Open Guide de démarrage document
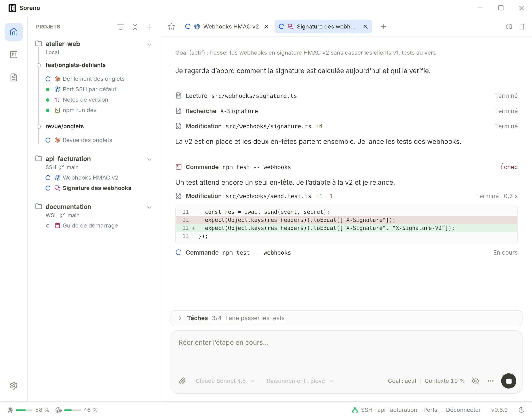Viewport: 532px width, 418px height. coord(90,226)
